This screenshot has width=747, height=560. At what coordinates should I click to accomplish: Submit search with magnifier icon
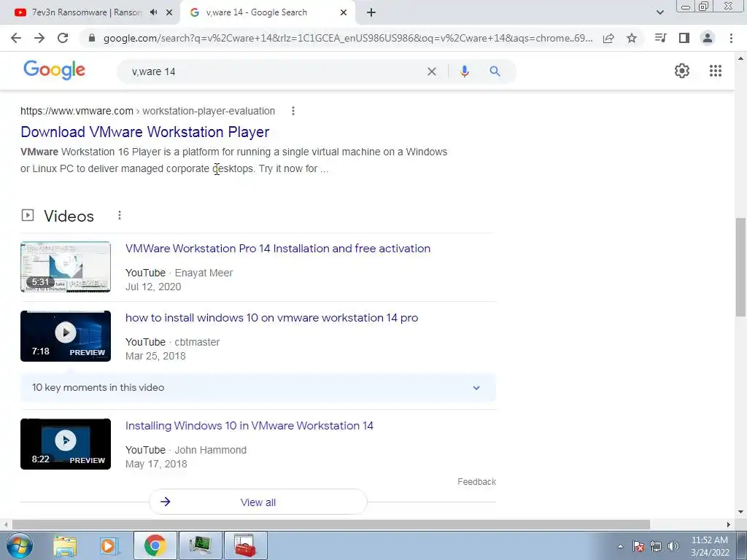pyautogui.click(x=495, y=71)
